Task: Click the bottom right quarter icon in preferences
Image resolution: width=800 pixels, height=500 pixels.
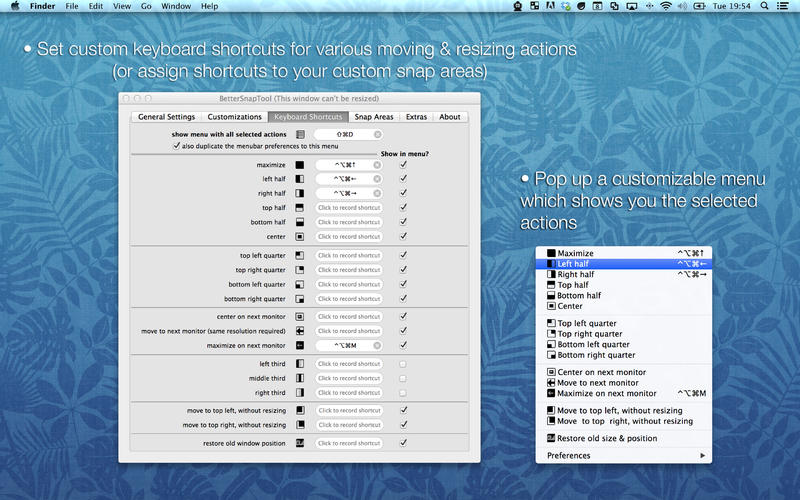Action: (x=300, y=299)
